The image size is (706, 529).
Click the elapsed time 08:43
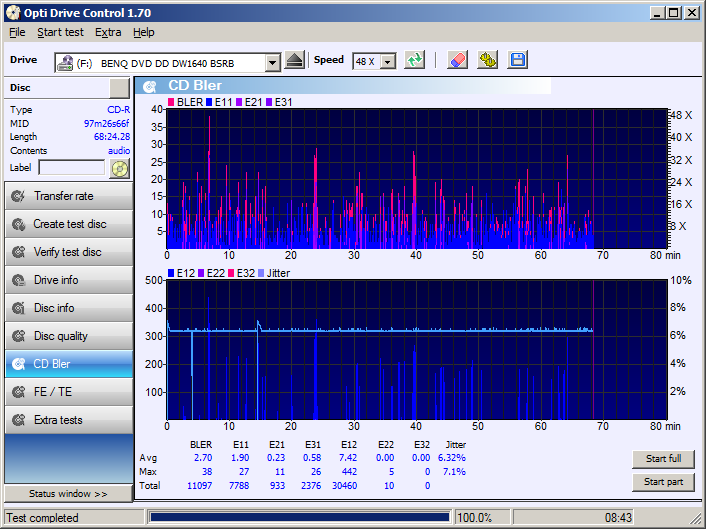point(618,517)
